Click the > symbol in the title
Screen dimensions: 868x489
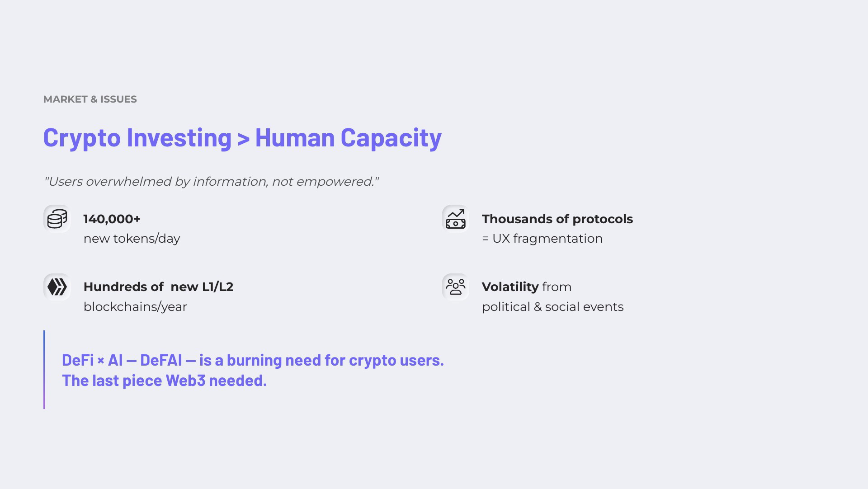pos(243,139)
